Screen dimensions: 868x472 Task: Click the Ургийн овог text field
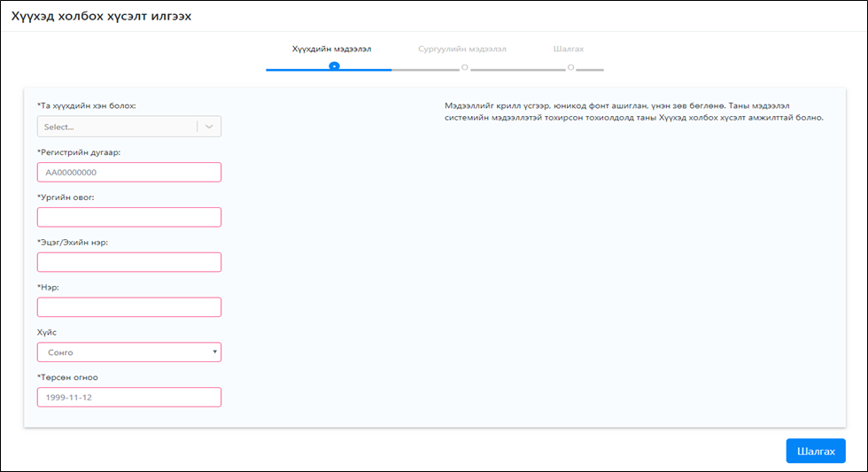coord(129,217)
